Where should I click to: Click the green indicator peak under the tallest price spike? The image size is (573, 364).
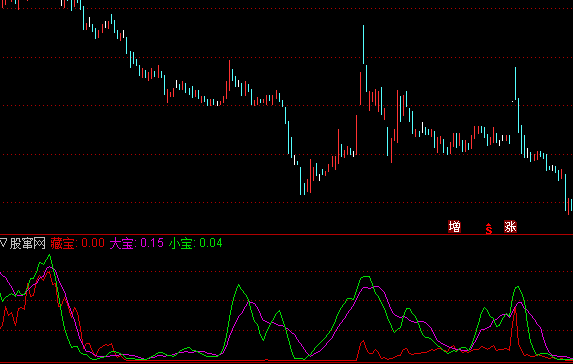[x=366, y=277]
